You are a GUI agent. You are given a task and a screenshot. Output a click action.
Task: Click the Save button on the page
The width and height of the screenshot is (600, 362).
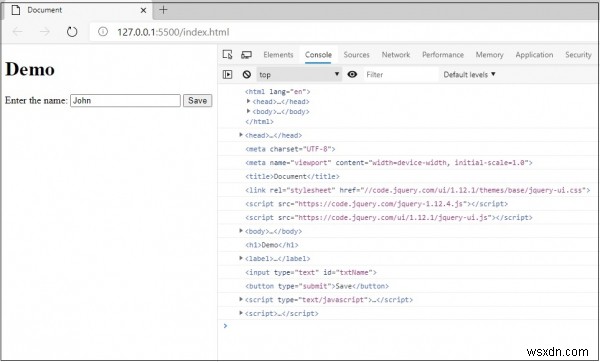(197, 101)
